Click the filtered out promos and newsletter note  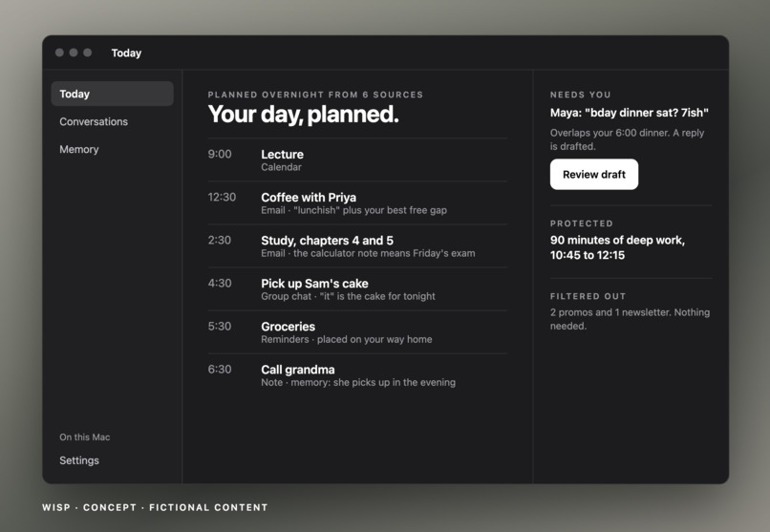(630, 319)
